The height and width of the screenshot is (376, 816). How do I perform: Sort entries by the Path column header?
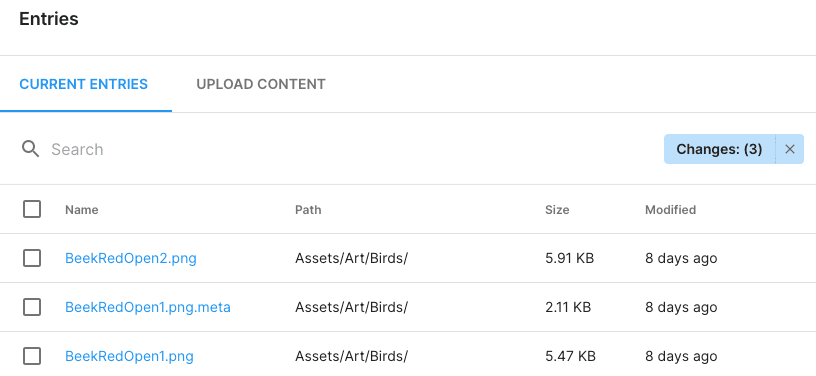point(308,210)
